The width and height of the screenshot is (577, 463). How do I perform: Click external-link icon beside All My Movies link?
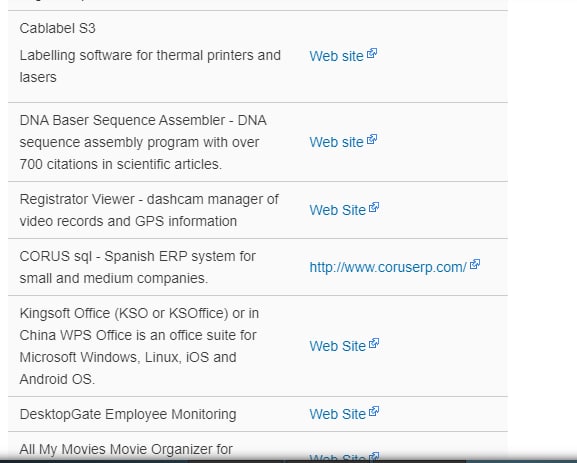pyautogui.click(x=374, y=457)
